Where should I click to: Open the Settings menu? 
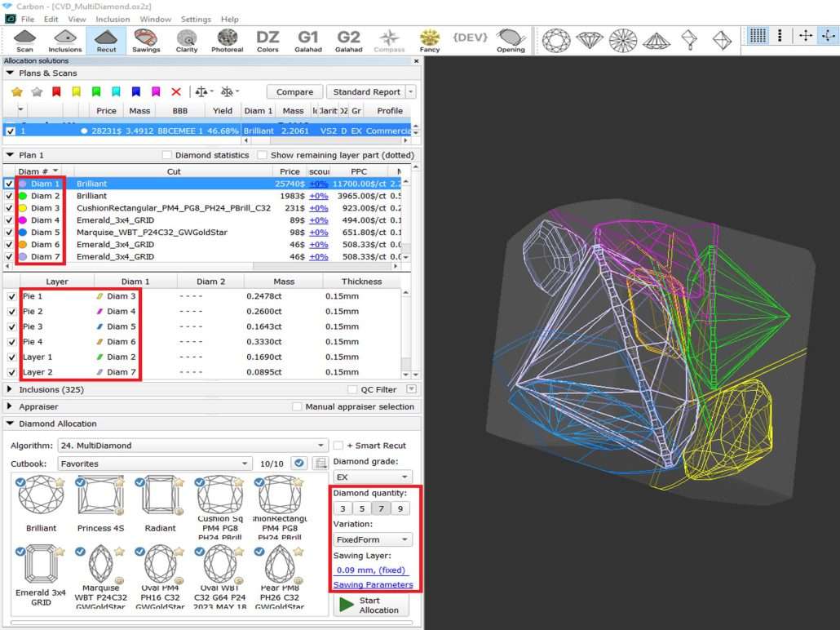196,19
